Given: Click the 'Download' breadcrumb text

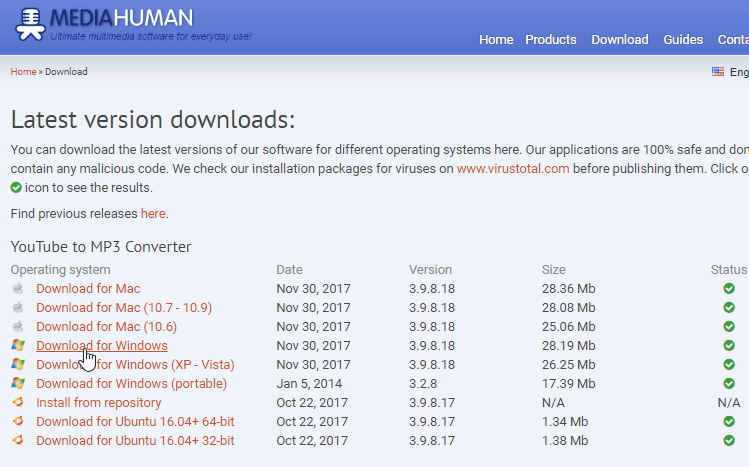Looking at the screenshot, I should [66, 72].
